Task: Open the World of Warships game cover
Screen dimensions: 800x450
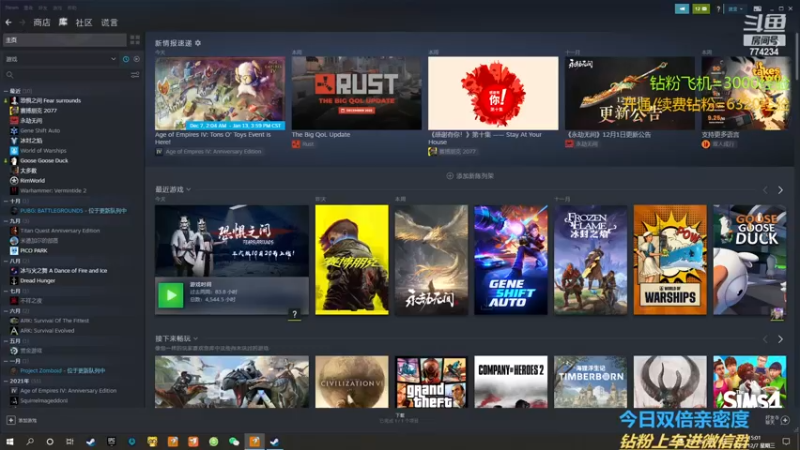Action: pos(670,260)
